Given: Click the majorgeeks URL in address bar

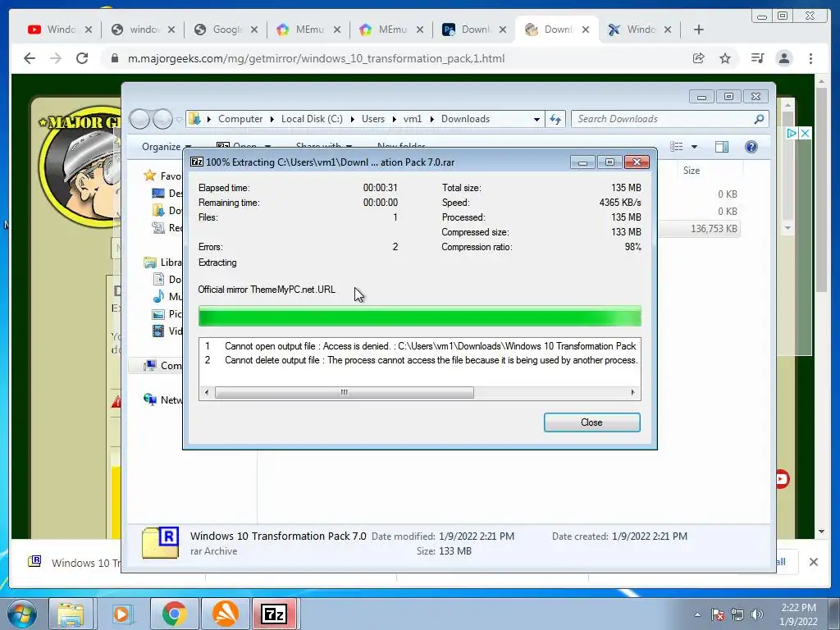Looking at the screenshot, I should coord(316,58).
